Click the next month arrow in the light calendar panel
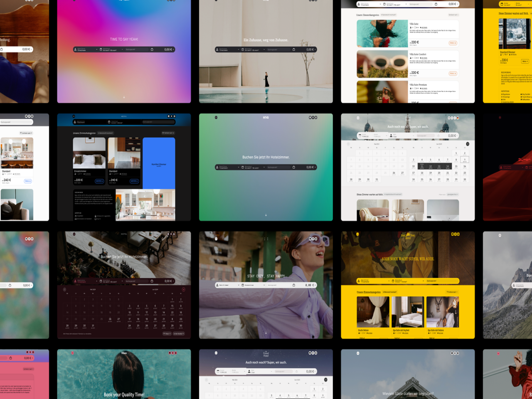Image resolution: width=532 pixels, height=399 pixels. (468, 144)
